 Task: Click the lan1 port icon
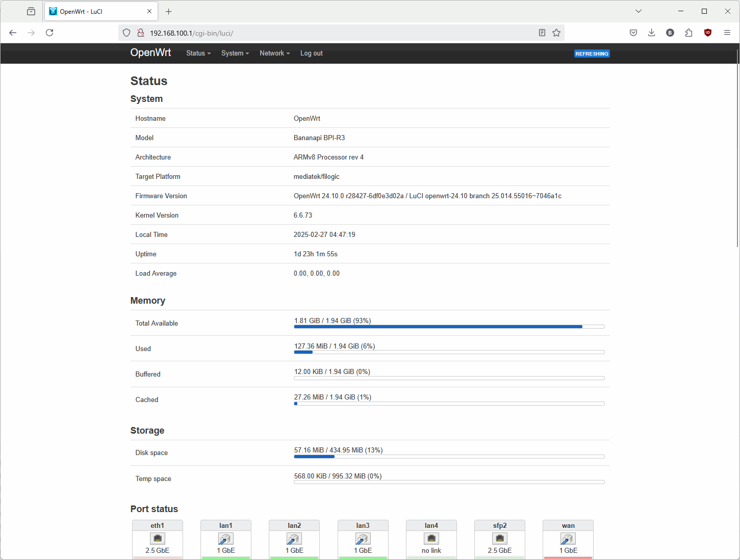pyautogui.click(x=226, y=539)
